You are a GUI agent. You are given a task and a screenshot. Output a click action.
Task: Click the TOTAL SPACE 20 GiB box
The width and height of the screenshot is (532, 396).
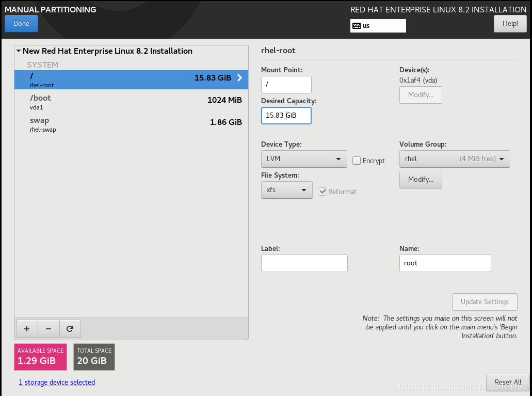[x=94, y=357]
